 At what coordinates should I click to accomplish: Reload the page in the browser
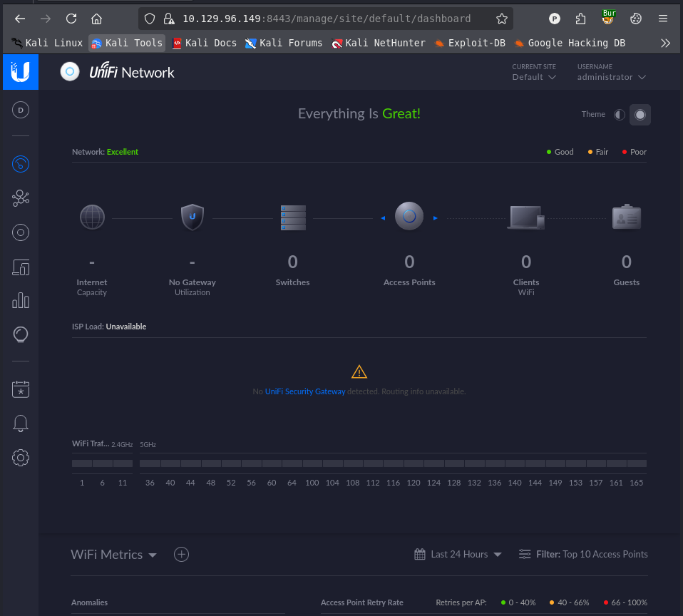pyautogui.click(x=71, y=19)
